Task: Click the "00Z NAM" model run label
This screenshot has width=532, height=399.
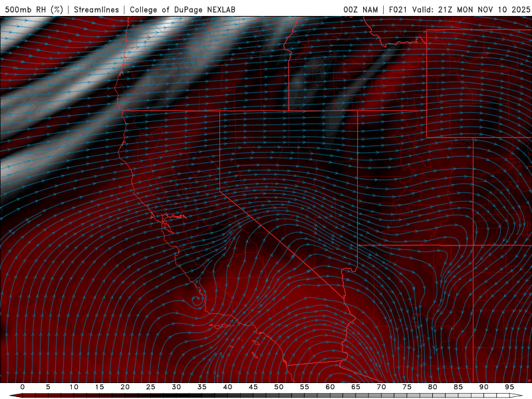Action: pos(360,9)
